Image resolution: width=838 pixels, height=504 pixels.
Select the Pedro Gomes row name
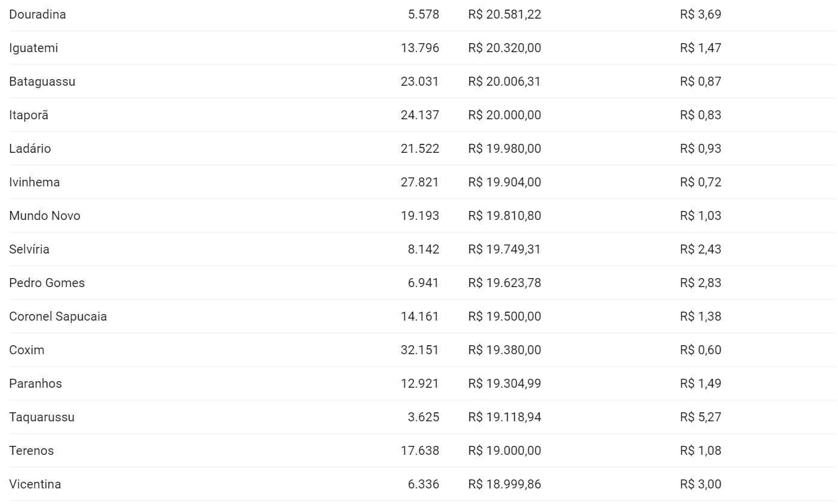(47, 283)
